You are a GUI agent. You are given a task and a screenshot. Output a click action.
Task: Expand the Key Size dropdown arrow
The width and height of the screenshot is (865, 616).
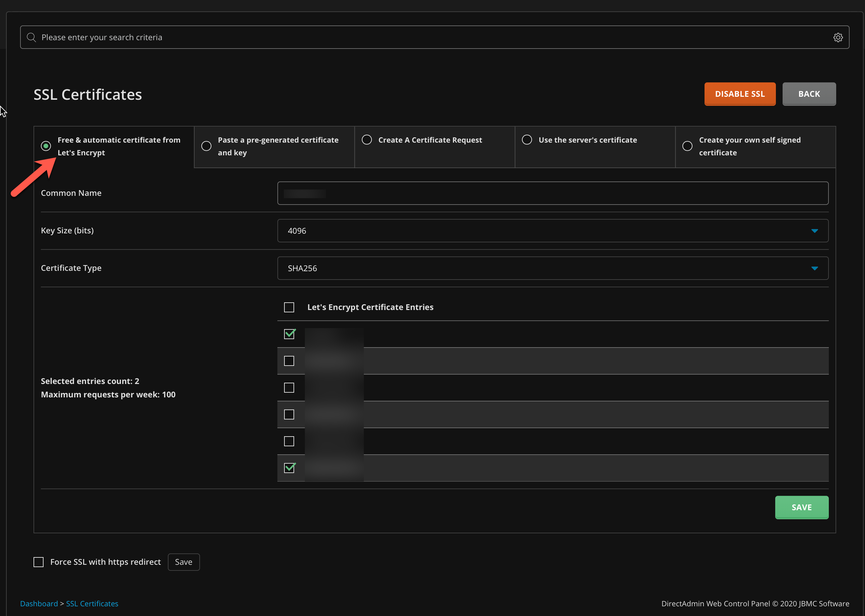pos(814,231)
